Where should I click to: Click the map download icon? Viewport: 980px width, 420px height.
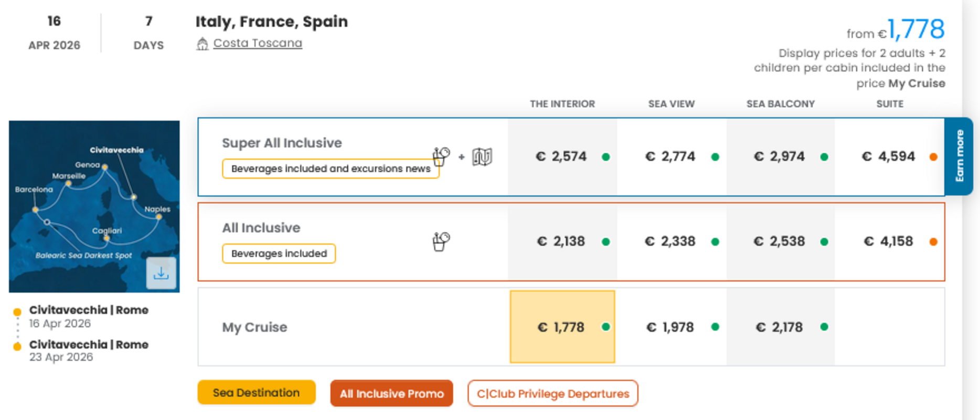[161, 273]
